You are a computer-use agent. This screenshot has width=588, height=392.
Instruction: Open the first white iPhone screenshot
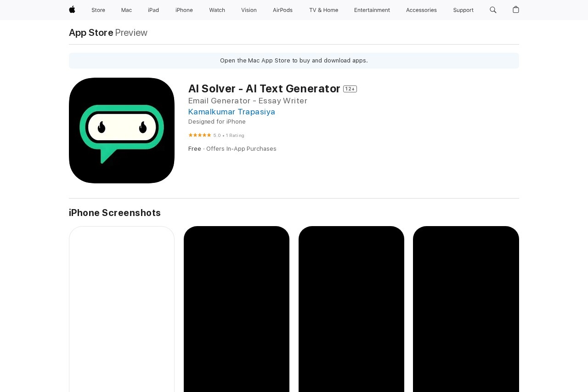[122, 309]
